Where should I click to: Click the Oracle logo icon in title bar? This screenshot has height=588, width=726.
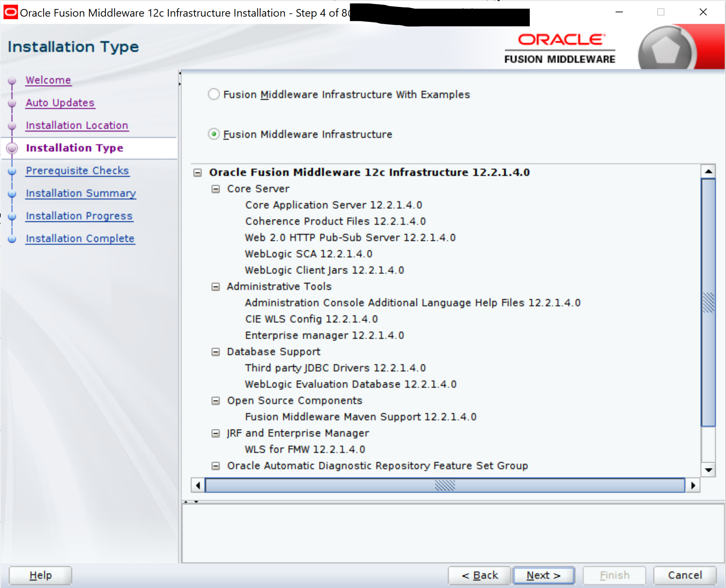click(x=10, y=12)
